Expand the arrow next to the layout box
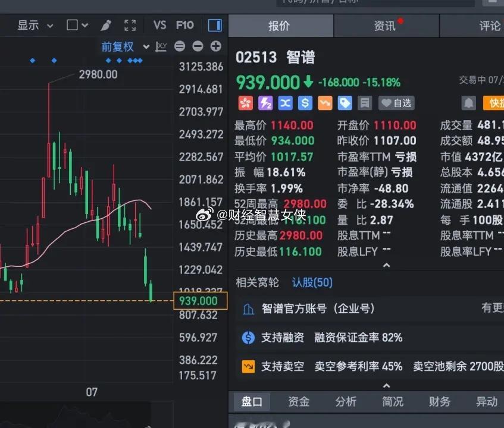The width and height of the screenshot is (504, 428). tap(85, 25)
